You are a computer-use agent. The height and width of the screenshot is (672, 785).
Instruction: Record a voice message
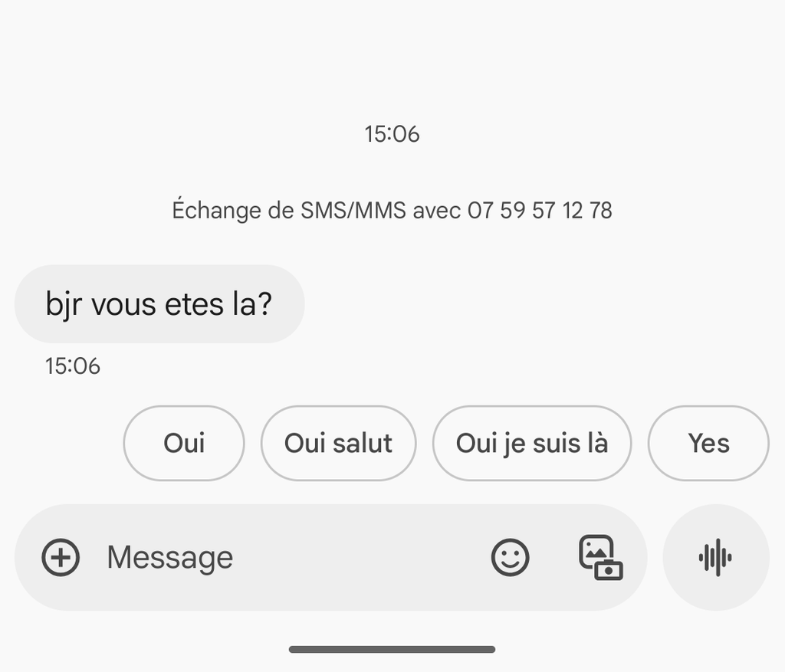click(x=715, y=557)
